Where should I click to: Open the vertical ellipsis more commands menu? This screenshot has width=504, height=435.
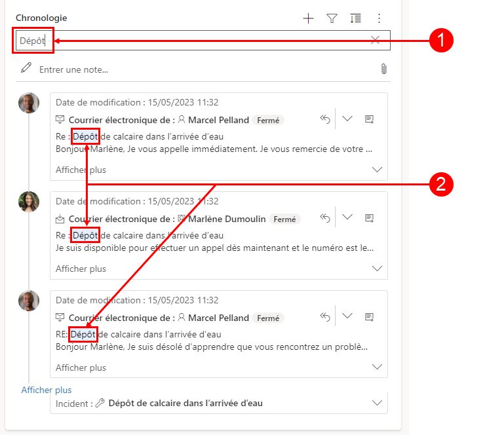[x=379, y=18]
